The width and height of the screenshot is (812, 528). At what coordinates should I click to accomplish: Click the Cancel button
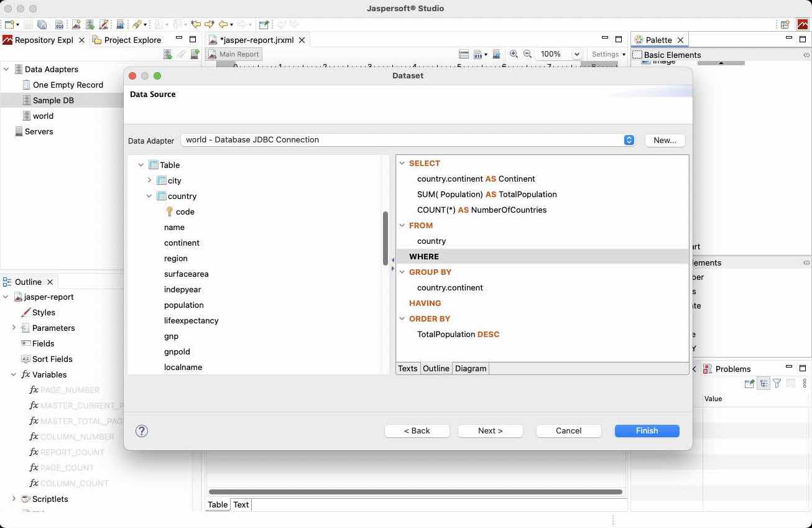(x=568, y=430)
